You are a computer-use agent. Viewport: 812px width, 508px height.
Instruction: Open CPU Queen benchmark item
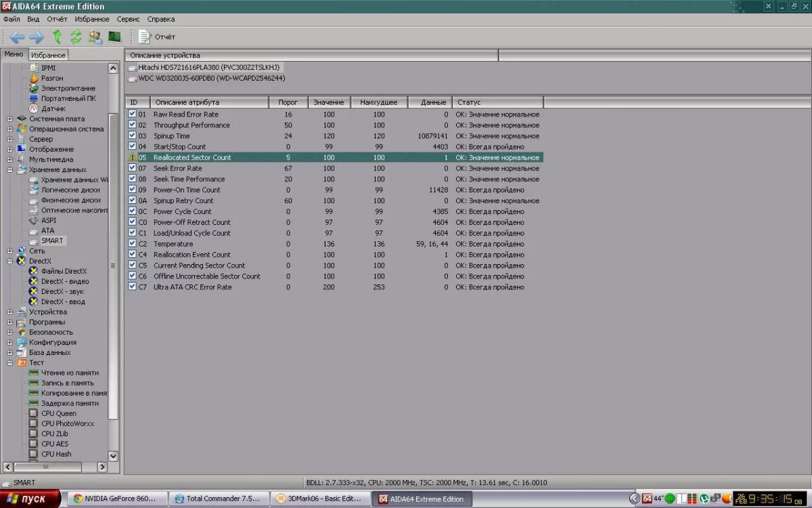[58, 413]
